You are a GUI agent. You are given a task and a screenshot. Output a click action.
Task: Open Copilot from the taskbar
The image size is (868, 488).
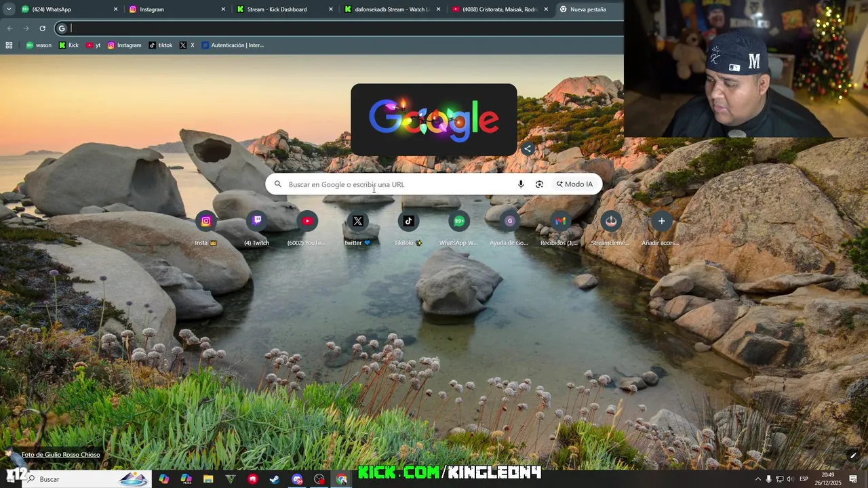[164, 479]
